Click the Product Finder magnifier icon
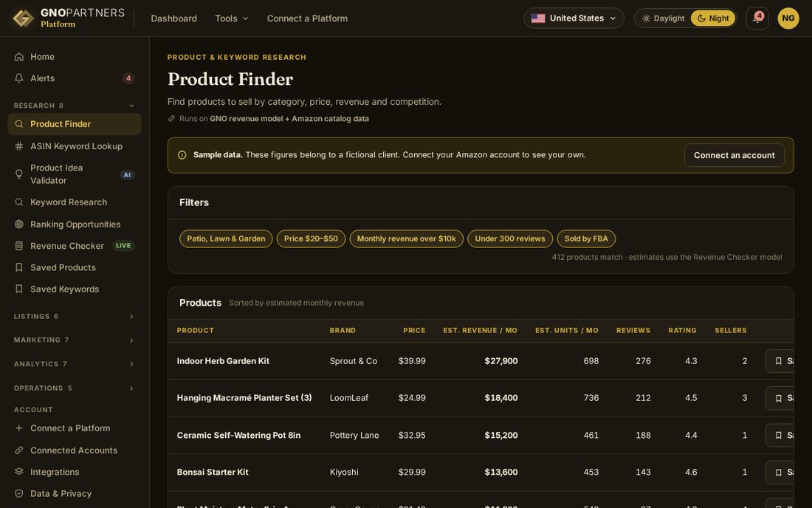Screen dimensions: 812x508 [x=19, y=124]
